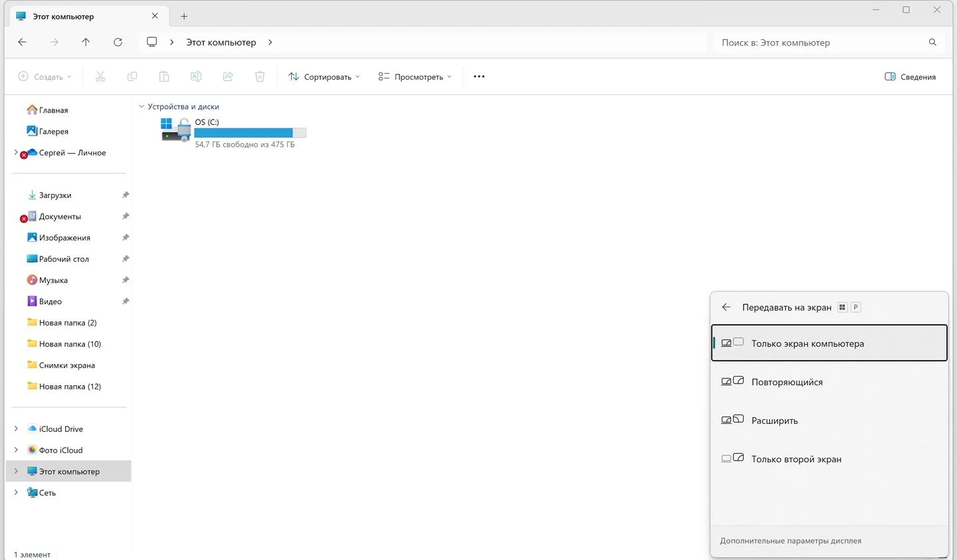Image resolution: width=957 pixels, height=560 pixels.
Task: Select Повторяющийся projection mode
Action: pyautogui.click(x=829, y=382)
